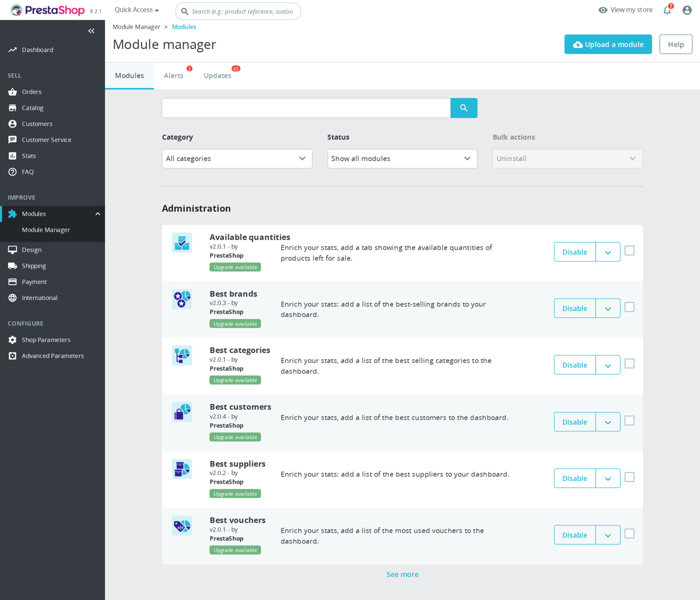Click the Design monitor icon

(x=12, y=250)
